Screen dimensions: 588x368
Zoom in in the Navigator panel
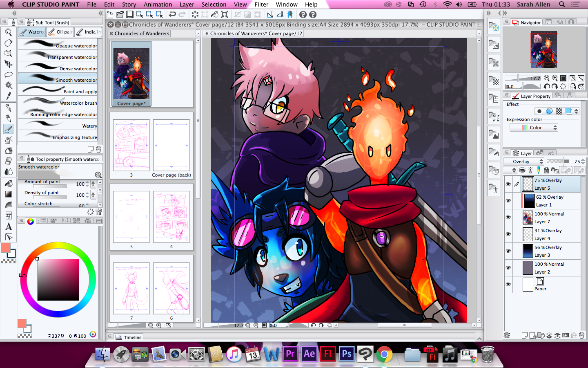[x=555, y=78]
